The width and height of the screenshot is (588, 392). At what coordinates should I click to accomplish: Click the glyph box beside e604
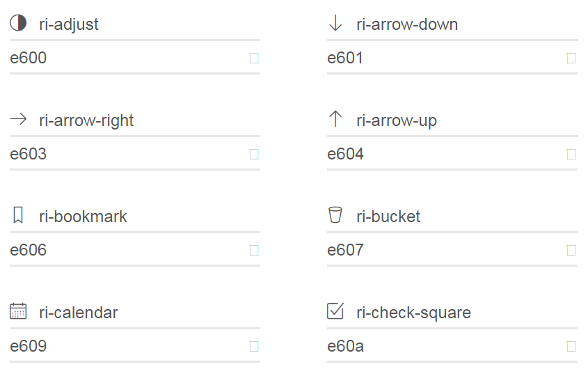click(x=571, y=154)
